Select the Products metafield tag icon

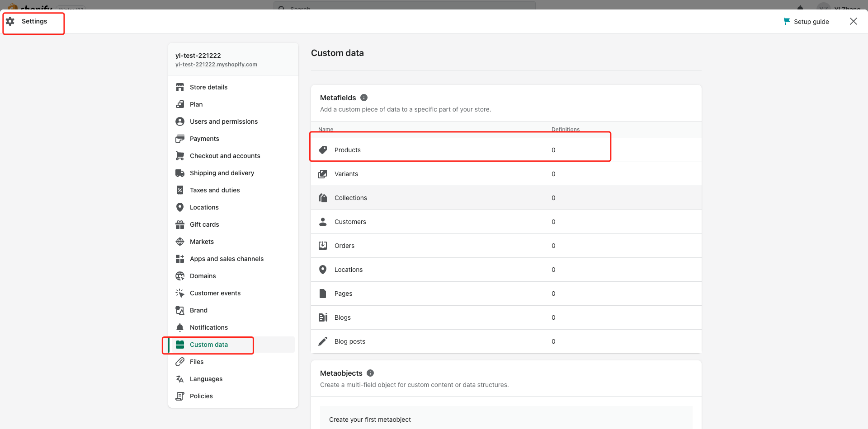(323, 149)
